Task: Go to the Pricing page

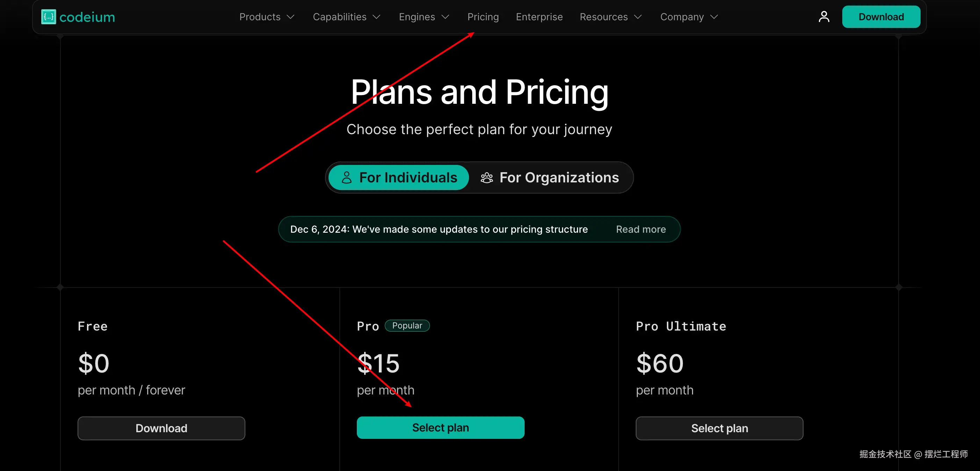Action: 483,17
